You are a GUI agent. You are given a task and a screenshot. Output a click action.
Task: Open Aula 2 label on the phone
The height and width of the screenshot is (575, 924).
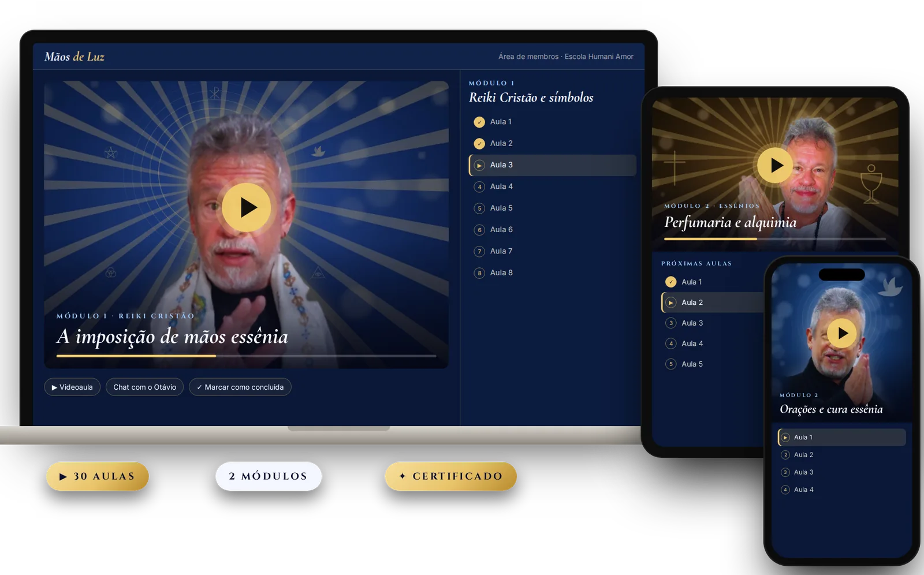(x=803, y=455)
